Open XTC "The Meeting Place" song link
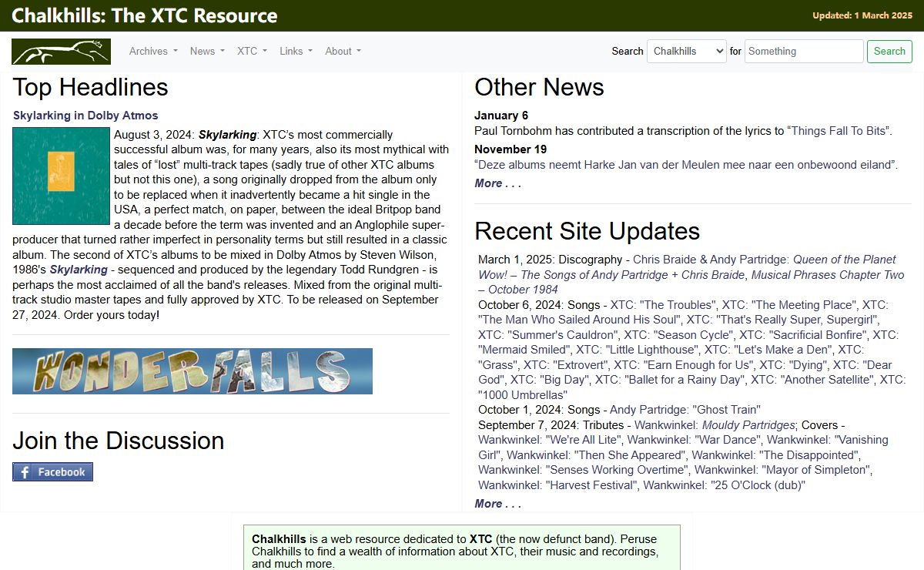This screenshot has height=570, width=924. 788,305
